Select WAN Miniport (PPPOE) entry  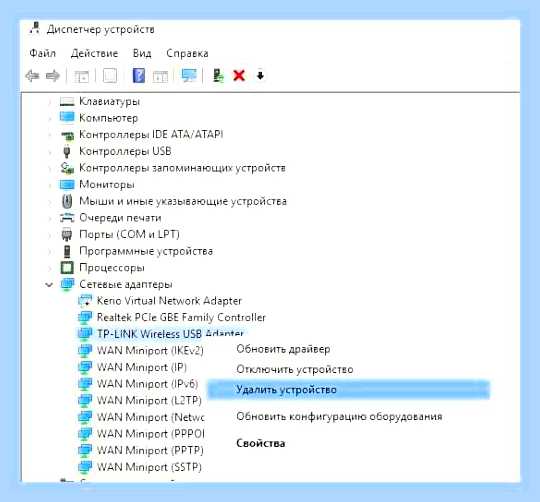(x=150, y=433)
